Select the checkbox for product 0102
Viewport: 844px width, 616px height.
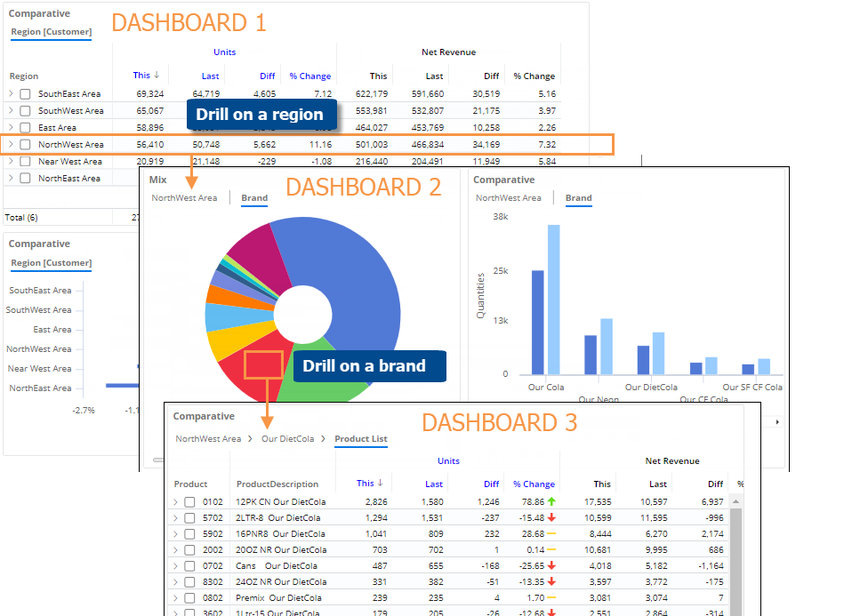coord(189,502)
